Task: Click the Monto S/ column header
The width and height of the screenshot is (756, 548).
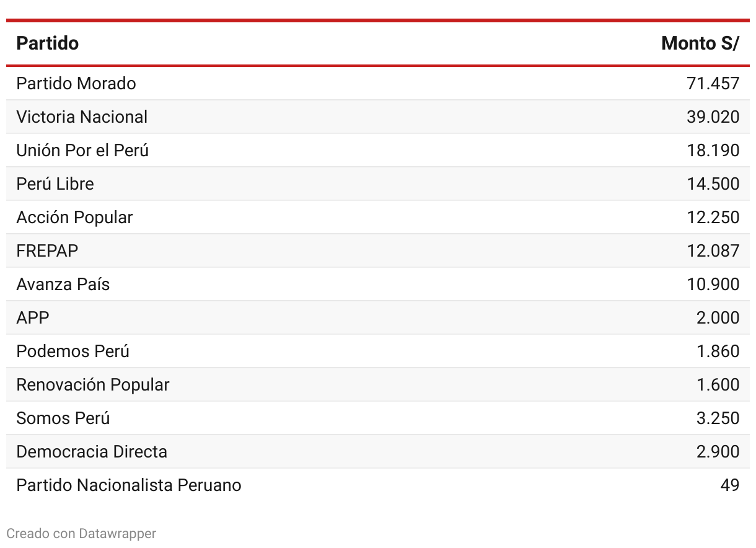Action: click(x=700, y=43)
